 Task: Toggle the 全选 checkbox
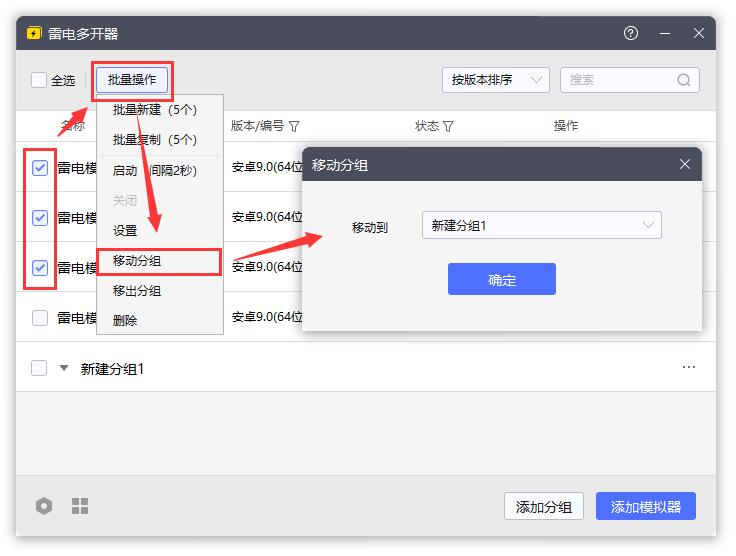[x=38, y=80]
